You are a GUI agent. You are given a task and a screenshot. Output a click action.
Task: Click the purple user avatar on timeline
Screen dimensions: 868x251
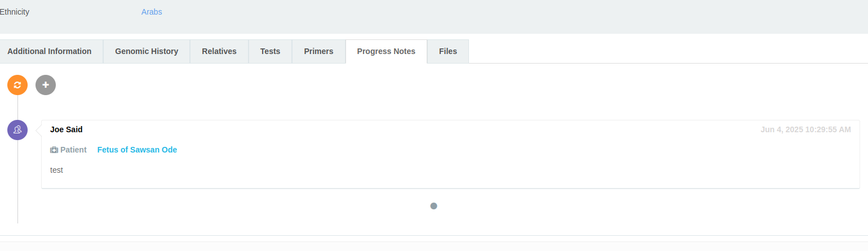tap(17, 129)
